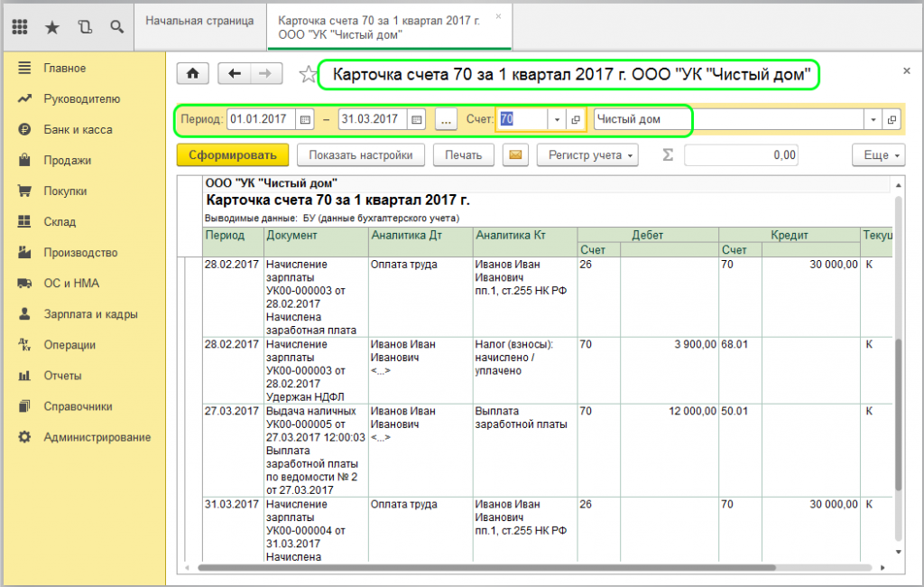924x587 pixels.
Task: Open Favorites star in top panel
Action: (x=52, y=27)
